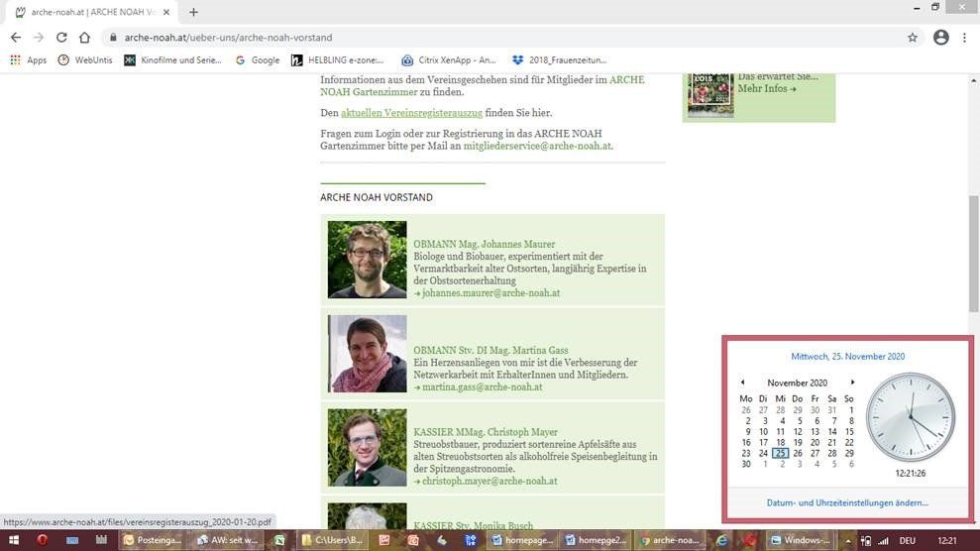Advance to next month in calendar
This screenshot has height=551, width=980.
852,383
